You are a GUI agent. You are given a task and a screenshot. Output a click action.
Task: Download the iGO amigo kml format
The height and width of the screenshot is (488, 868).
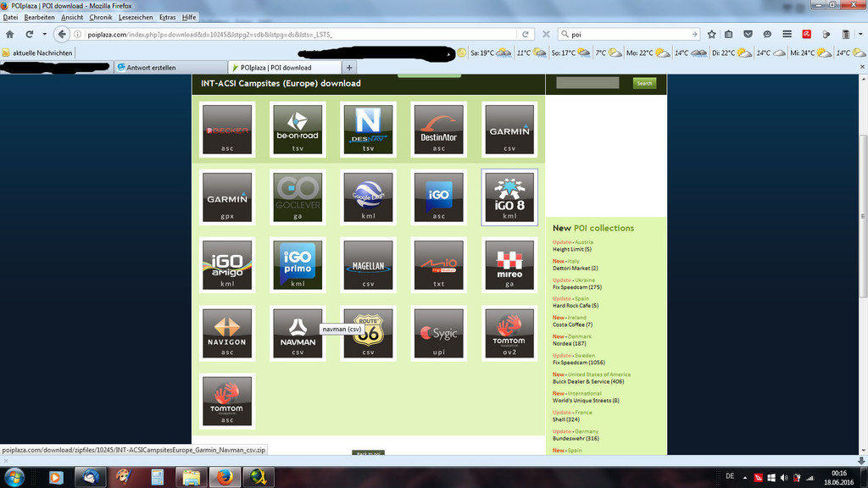pos(227,265)
